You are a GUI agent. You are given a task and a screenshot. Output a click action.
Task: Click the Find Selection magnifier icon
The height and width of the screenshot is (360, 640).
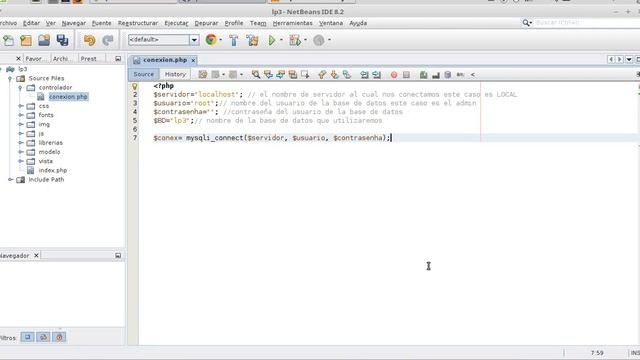coord(256,74)
